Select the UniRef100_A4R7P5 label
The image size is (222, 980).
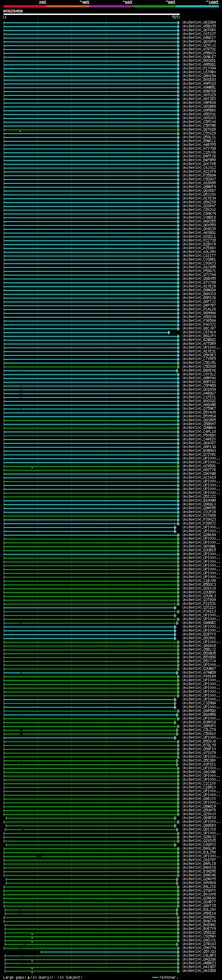(199, 145)
